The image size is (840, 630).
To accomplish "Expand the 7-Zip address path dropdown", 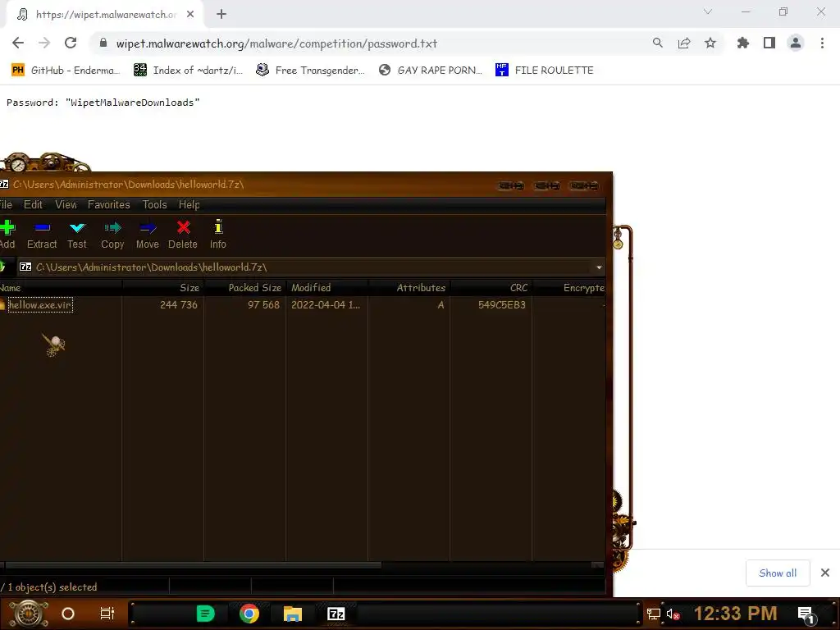I will point(599,267).
